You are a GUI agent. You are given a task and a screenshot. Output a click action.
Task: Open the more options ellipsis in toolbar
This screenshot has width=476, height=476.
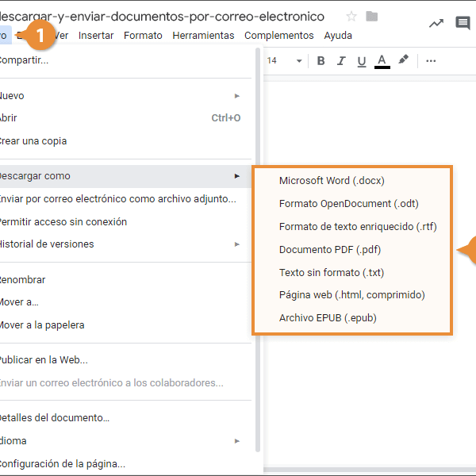click(x=431, y=61)
